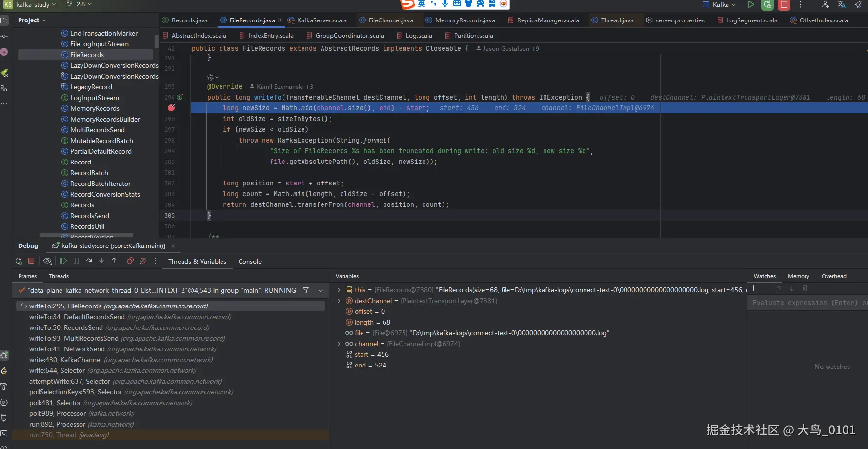Open the Terminal tool window
Image resolution: width=868 pixels, height=449 pixels.
click(x=4, y=433)
